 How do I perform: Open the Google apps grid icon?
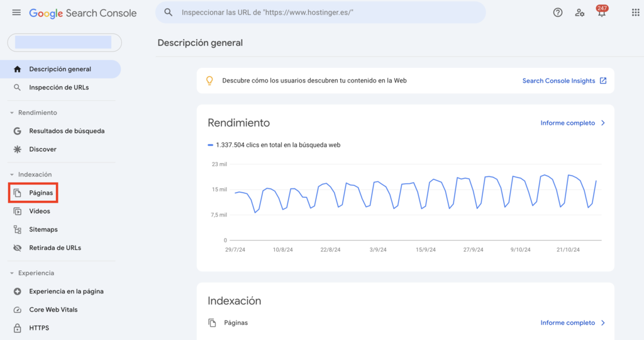pyautogui.click(x=635, y=13)
